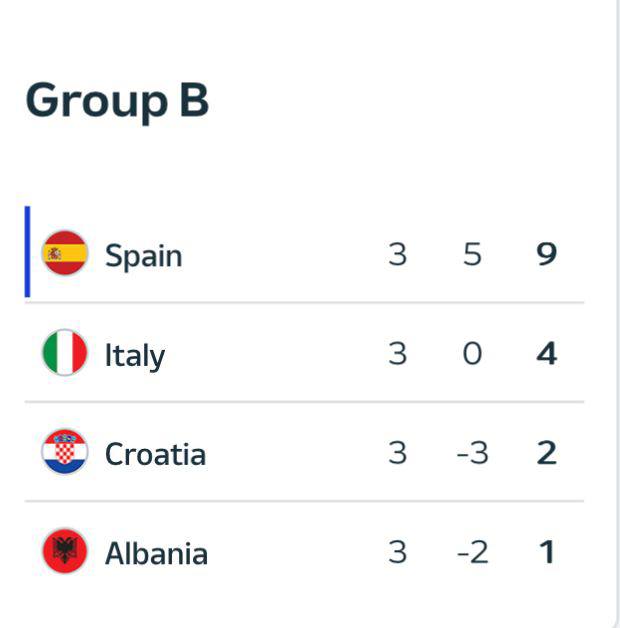The width and height of the screenshot is (620, 628).
Task: Select the Albania team name
Action: pos(156,553)
